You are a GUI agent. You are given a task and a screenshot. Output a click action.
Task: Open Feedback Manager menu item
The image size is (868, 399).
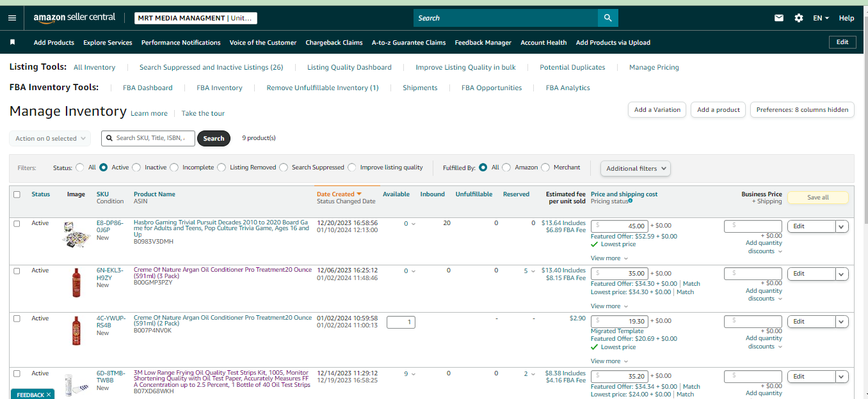(483, 42)
